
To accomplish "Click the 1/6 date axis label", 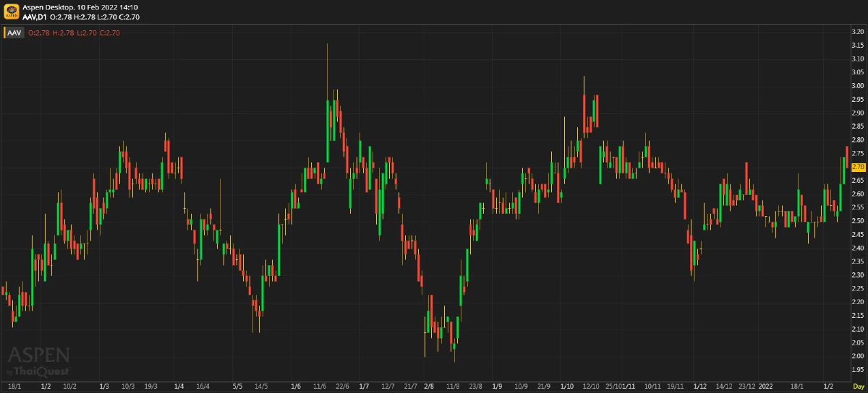I will [296, 386].
